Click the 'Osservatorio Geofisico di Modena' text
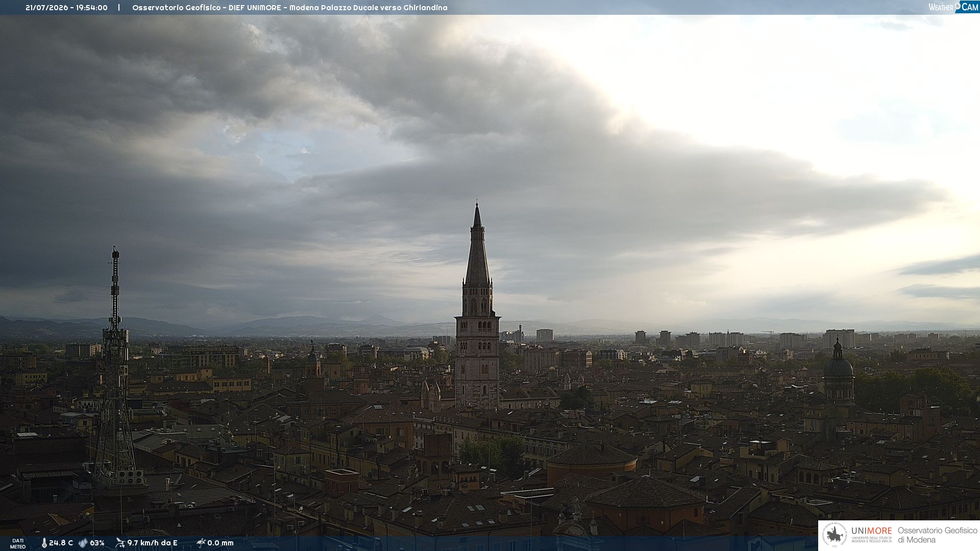980x551 pixels. (937, 535)
